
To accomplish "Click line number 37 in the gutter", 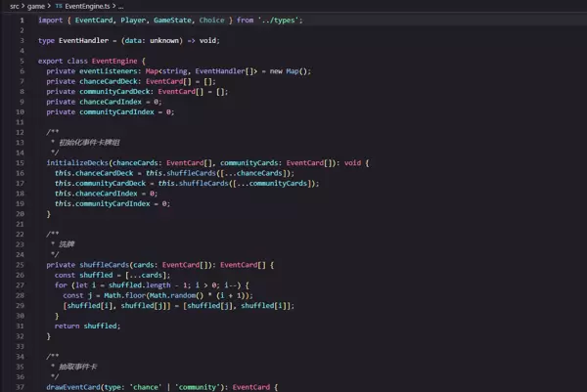I will pyautogui.click(x=21, y=386).
